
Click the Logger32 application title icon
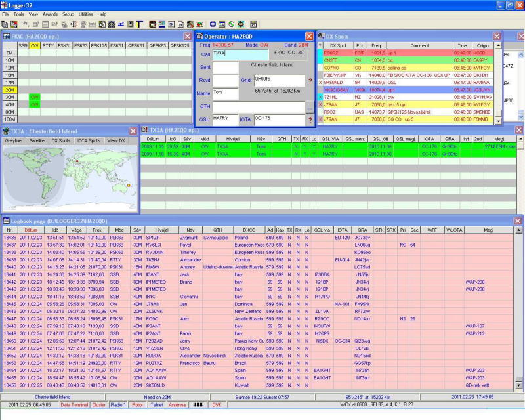(x=4, y=5)
